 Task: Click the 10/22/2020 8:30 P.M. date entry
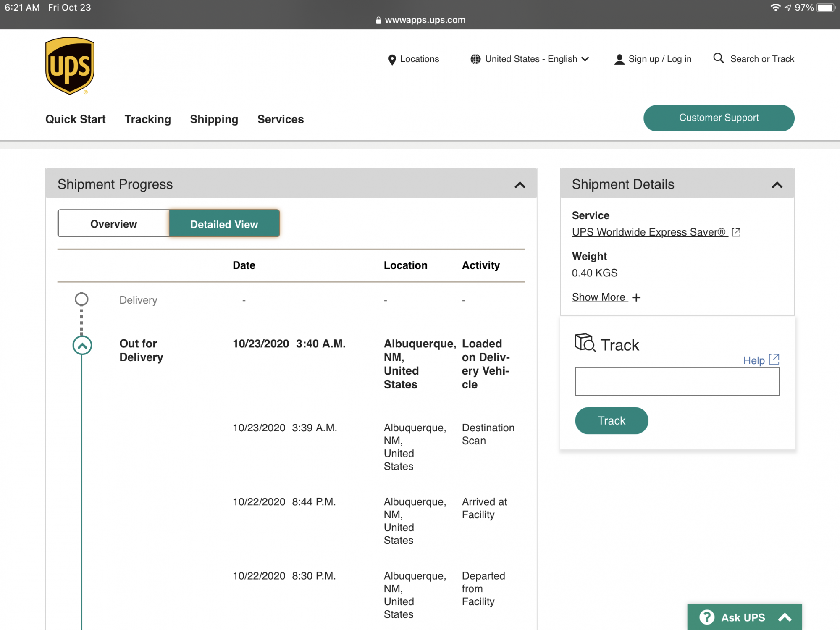(284, 576)
